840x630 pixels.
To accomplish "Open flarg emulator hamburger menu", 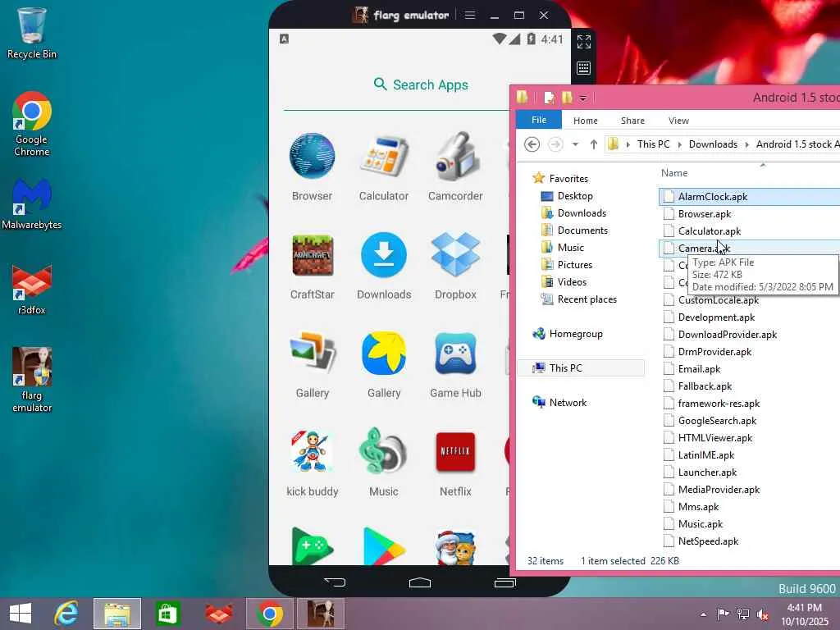I will (470, 15).
